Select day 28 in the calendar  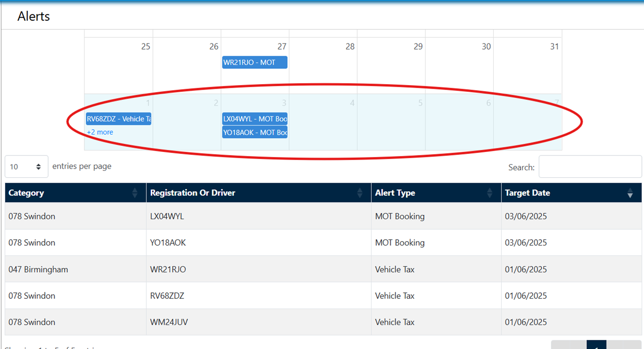(350, 47)
